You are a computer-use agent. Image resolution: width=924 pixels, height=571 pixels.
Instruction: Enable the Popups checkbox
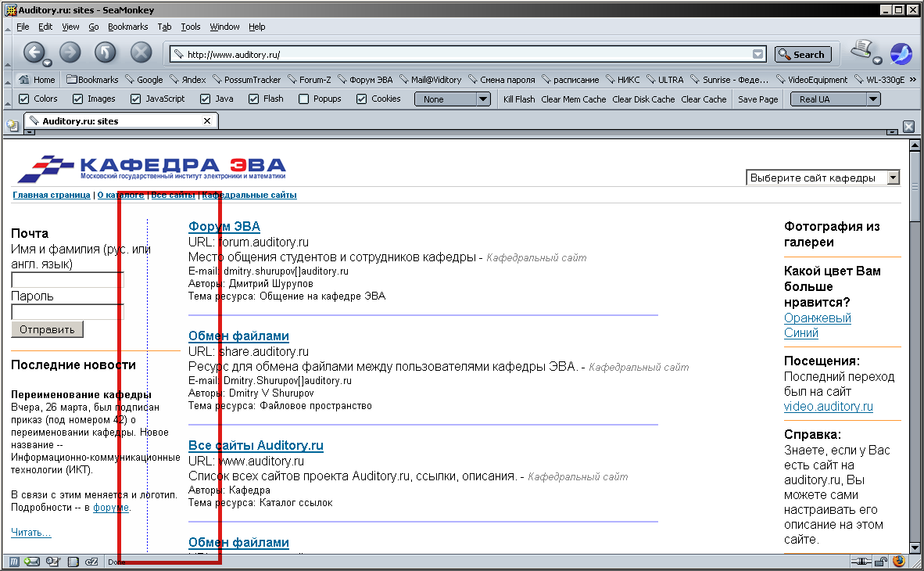pos(303,99)
